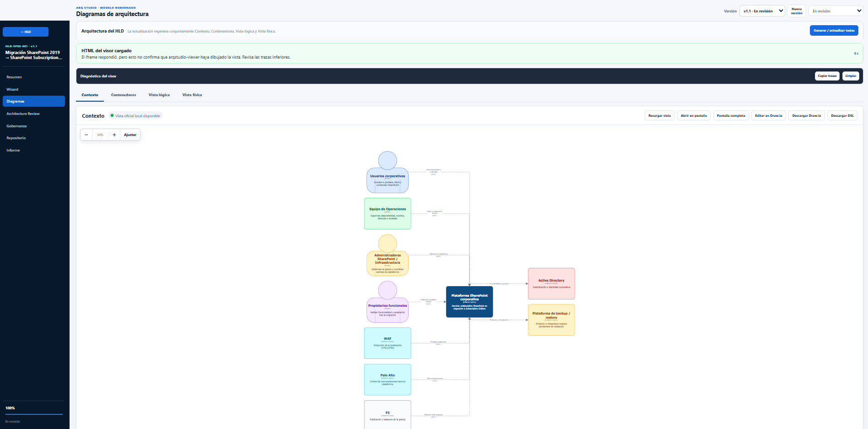The image size is (868, 429).
Task: Select the Plataforma SharePoint corporativa node
Action: [469, 302]
